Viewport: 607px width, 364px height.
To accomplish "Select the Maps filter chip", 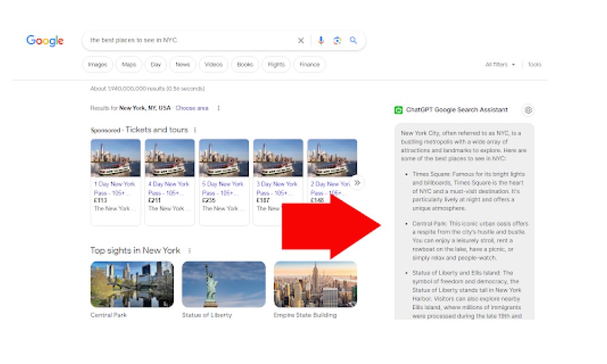I will [129, 64].
